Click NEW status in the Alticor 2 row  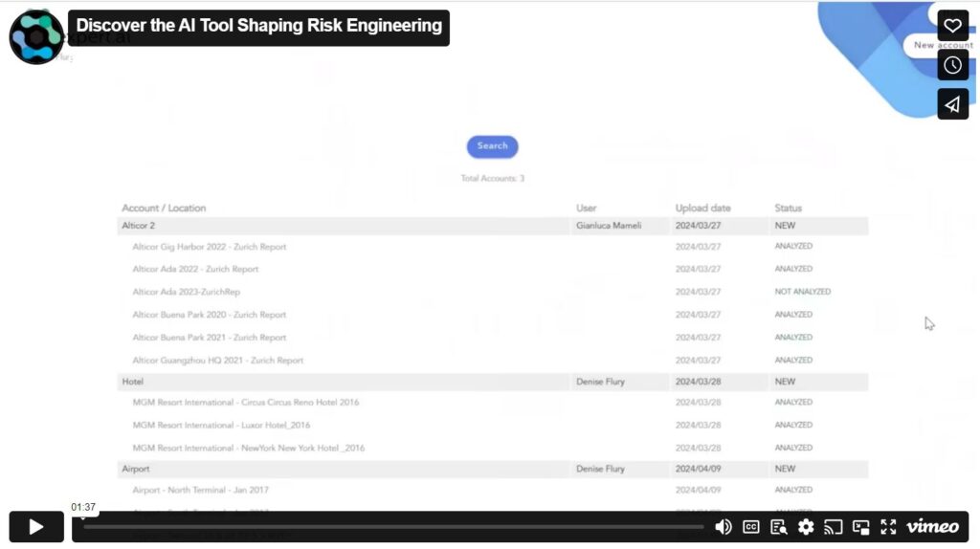785,226
